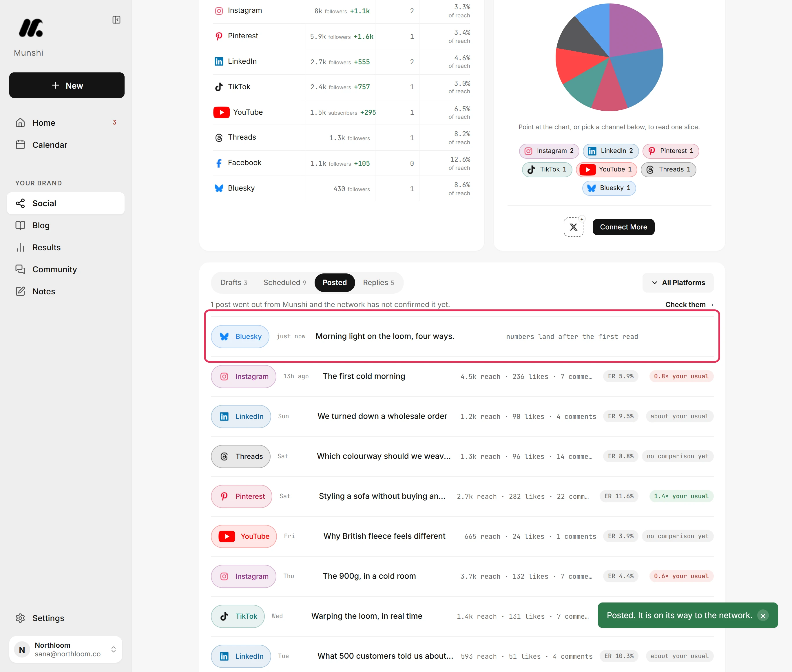Go to the Blog section
Image resolution: width=792 pixels, height=672 pixels.
tap(65, 226)
